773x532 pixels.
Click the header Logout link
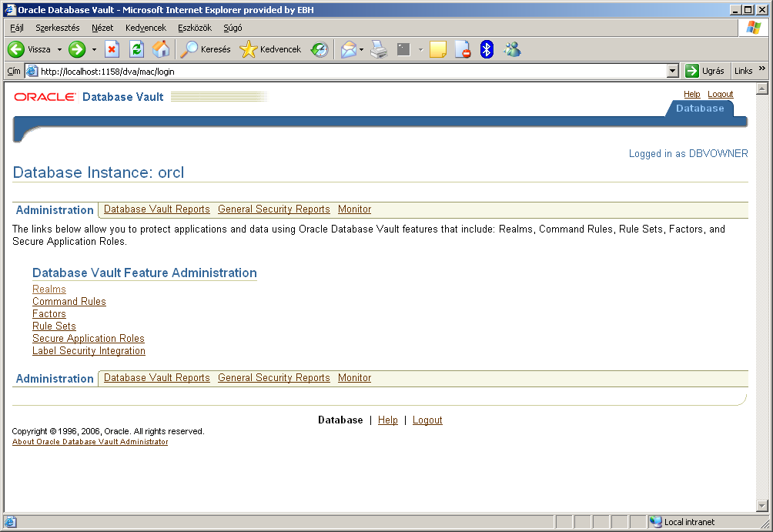(720, 94)
